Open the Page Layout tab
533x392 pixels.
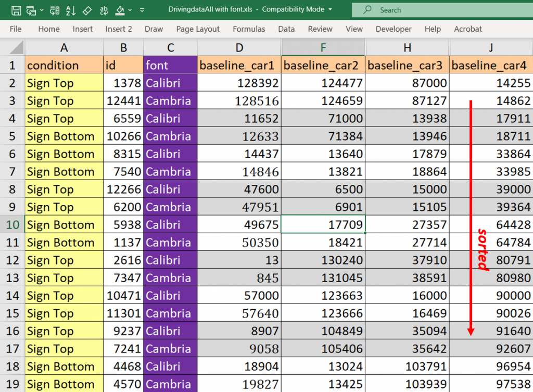(198, 29)
